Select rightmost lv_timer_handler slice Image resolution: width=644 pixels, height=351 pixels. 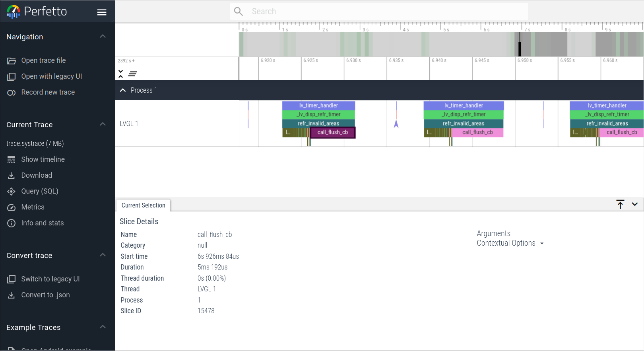(607, 105)
